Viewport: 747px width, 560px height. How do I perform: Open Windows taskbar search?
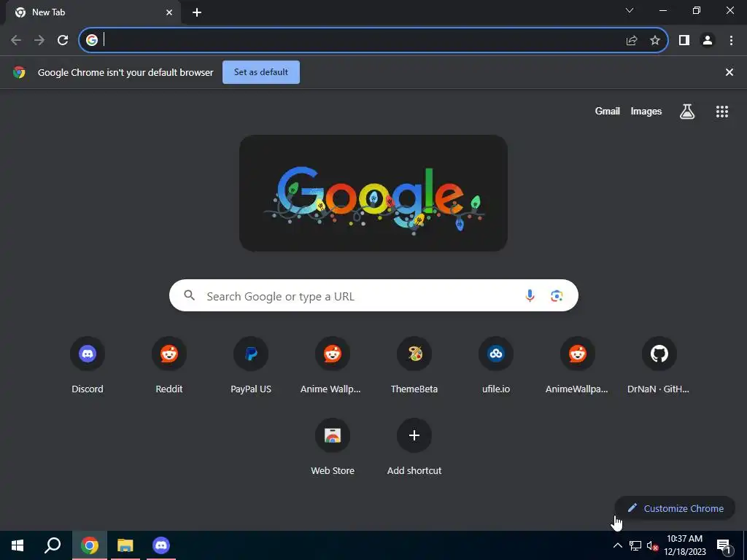[53, 545]
